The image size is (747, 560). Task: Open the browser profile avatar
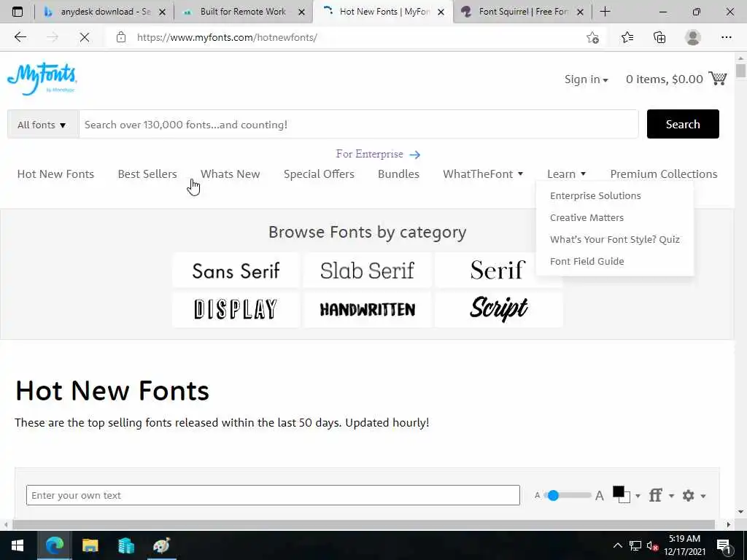[693, 37]
